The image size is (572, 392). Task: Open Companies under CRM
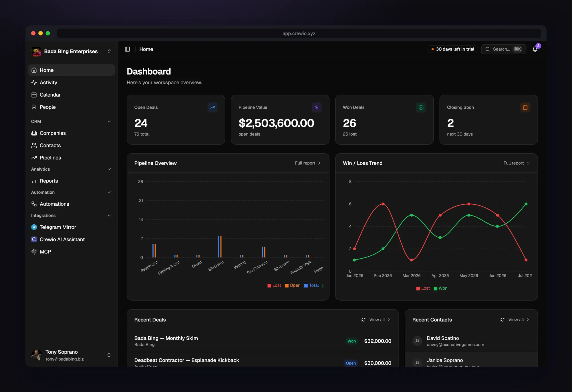tap(71, 133)
